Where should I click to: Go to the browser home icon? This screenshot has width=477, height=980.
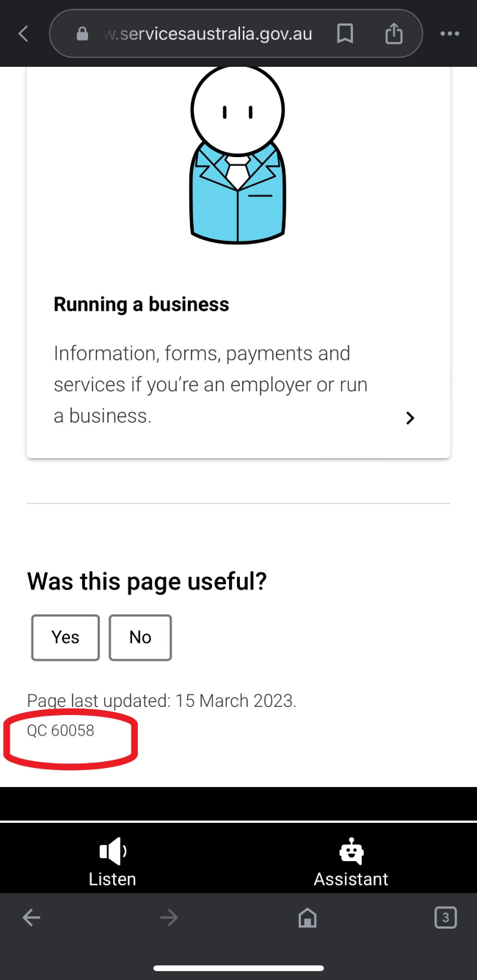(307, 918)
